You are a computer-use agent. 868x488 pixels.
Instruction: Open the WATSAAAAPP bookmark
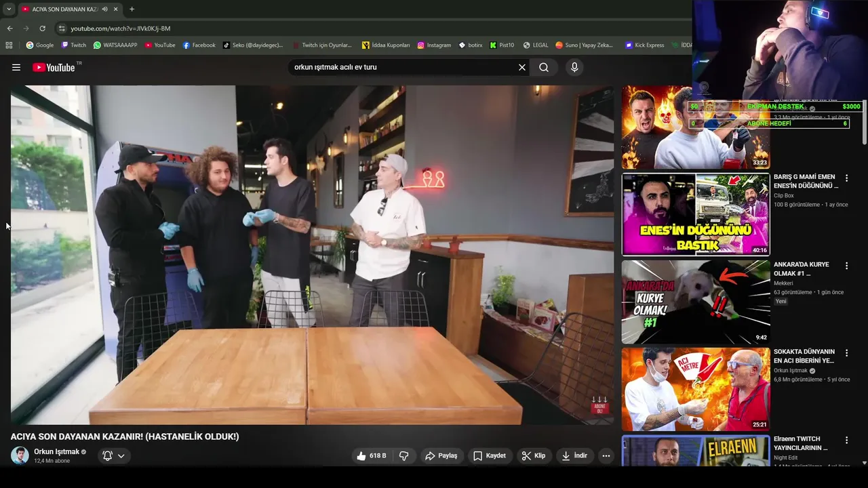pyautogui.click(x=115, y=45)
